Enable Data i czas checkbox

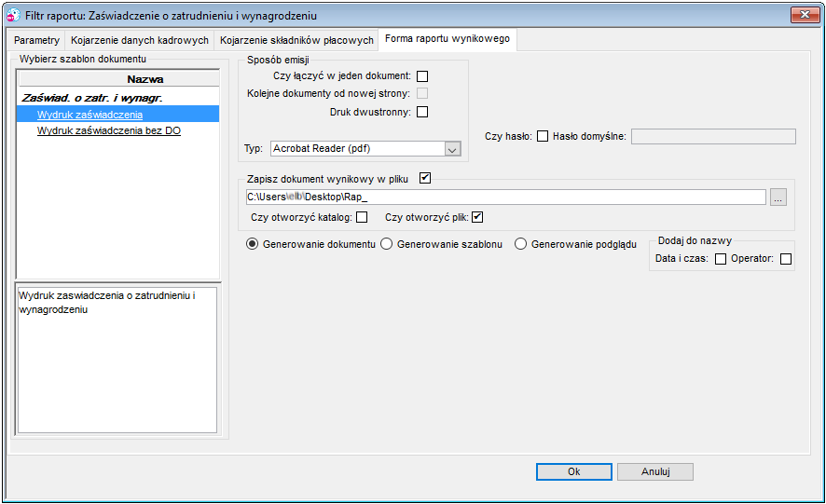click(721, 259)
